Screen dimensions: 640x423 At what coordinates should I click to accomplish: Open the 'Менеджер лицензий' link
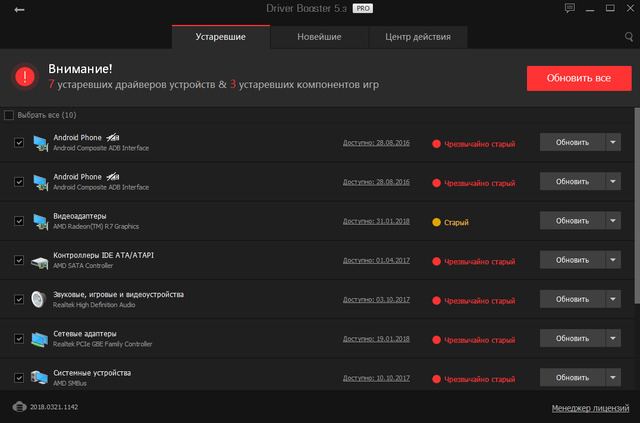pos(590,408)
